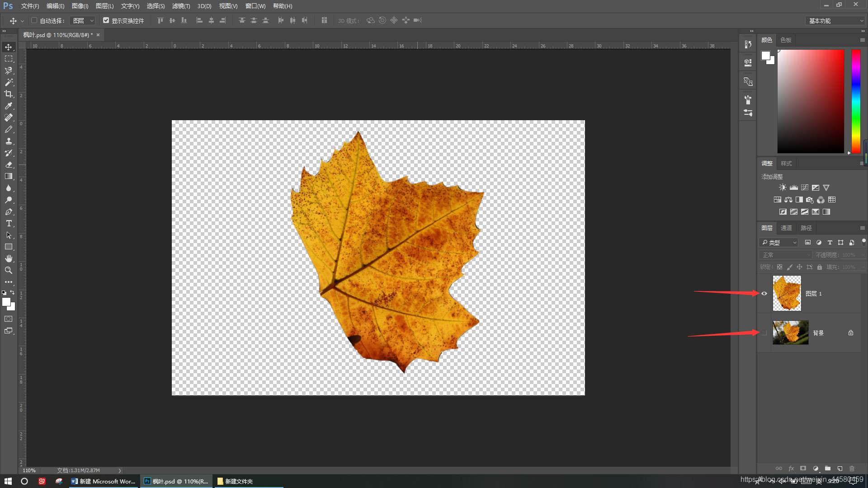
Task: Click the delete layer trash icon
Action: point(852,469)
